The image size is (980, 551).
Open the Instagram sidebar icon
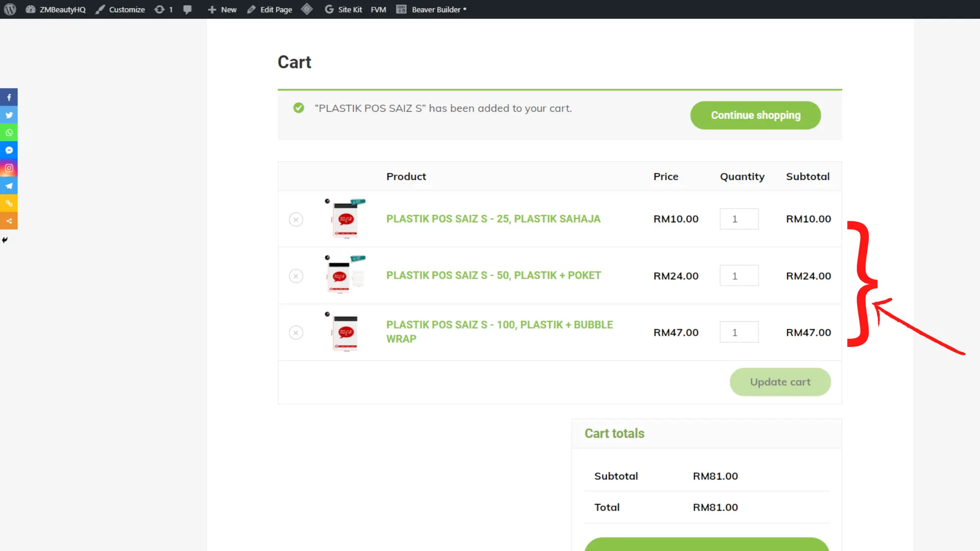click(x=9, y=168)
